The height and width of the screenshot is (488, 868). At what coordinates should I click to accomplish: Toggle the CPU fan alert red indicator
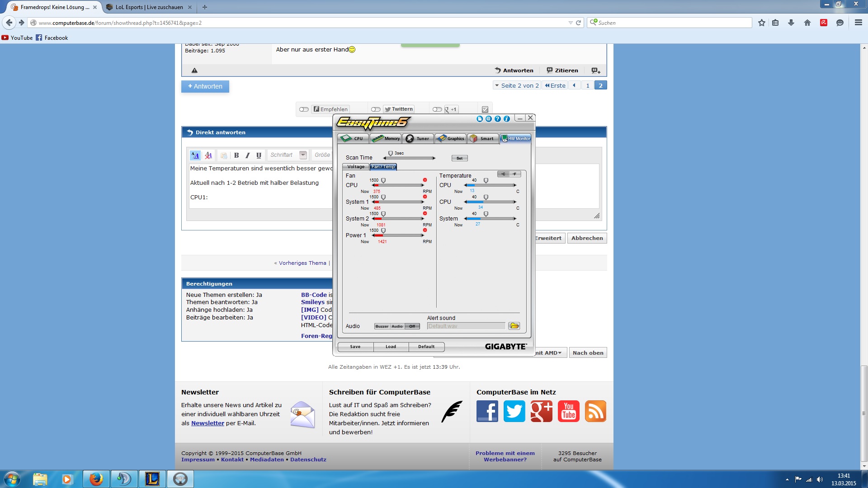pyautogui.click(x=425, y=180)
